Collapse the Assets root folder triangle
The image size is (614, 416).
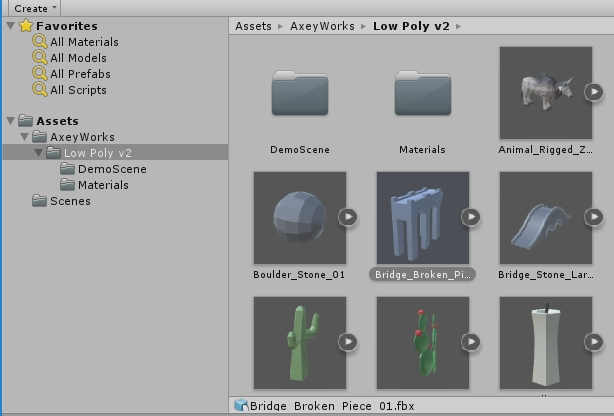tap(11, 121)
